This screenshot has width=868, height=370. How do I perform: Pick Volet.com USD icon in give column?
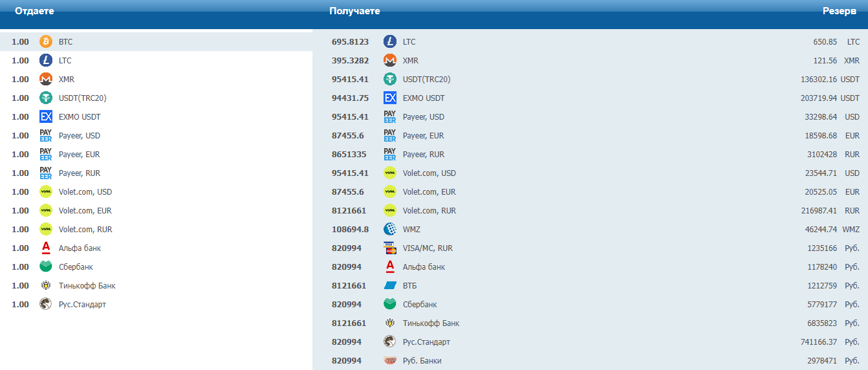pos(46,191)
